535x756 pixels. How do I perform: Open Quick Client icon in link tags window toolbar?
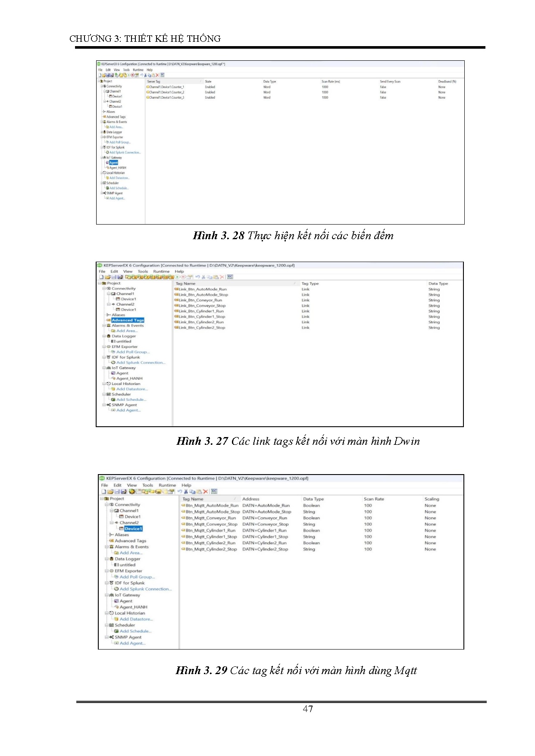[x=230, y=277]
